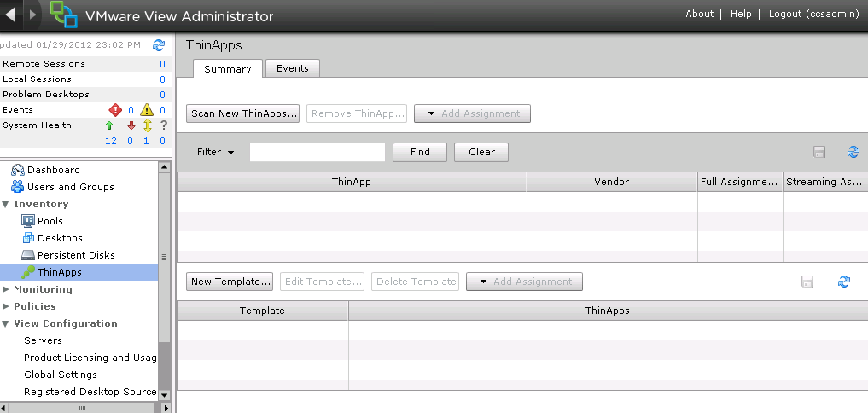This screenshot has width=868, height=413.
Task: Click the yellow System Health double arrow
Action: (x=147, y=125)
